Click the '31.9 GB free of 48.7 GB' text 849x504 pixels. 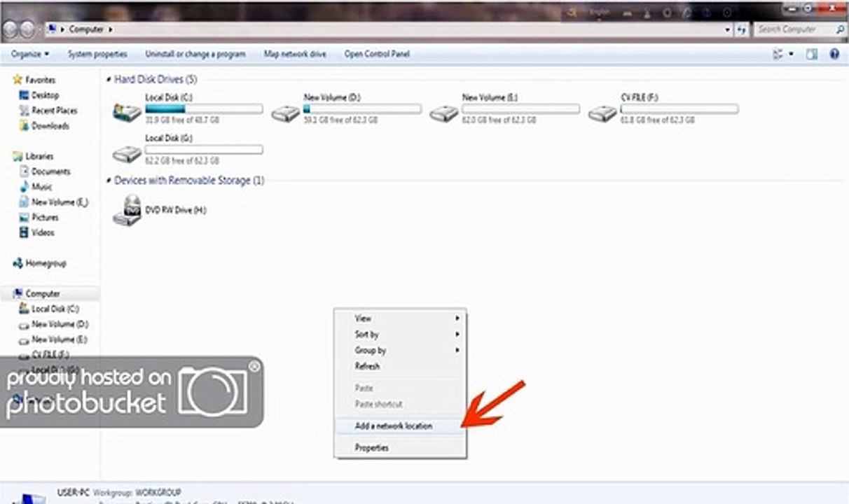pos(182,120)
